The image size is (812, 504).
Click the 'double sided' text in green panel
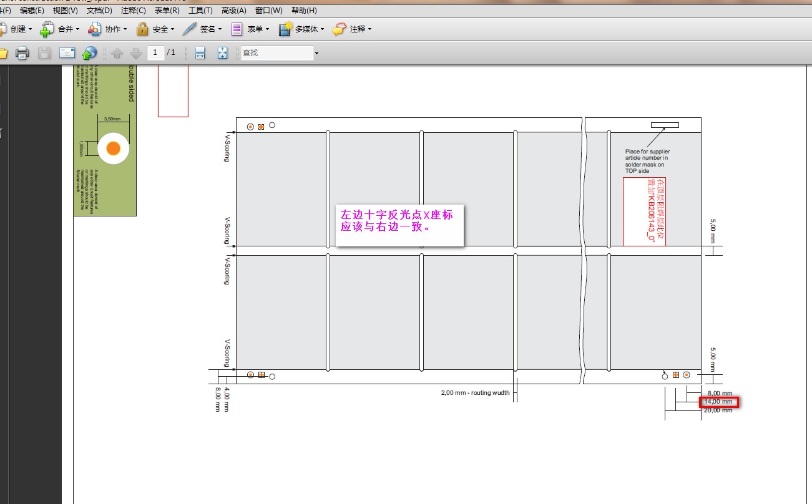(x=131, y=84)
